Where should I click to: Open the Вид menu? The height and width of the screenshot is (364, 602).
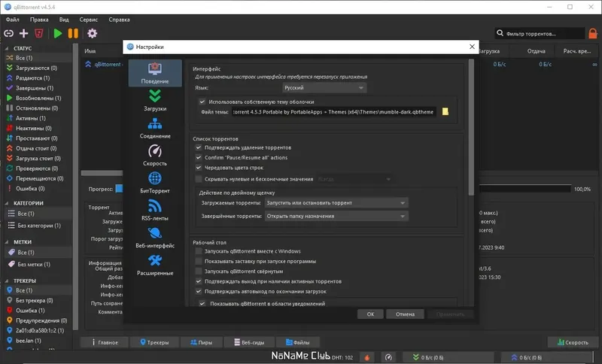coord(64,20)
